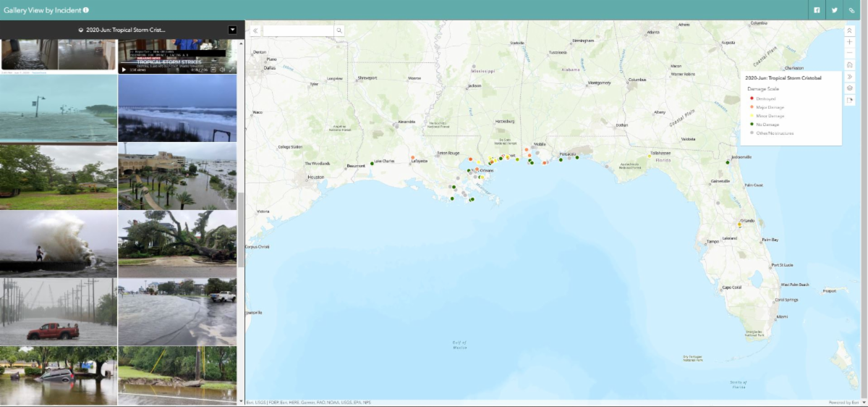Screen dimensions: 868x407
Task: Collapse map tools with double up chevron
Action: click(850, 30)
